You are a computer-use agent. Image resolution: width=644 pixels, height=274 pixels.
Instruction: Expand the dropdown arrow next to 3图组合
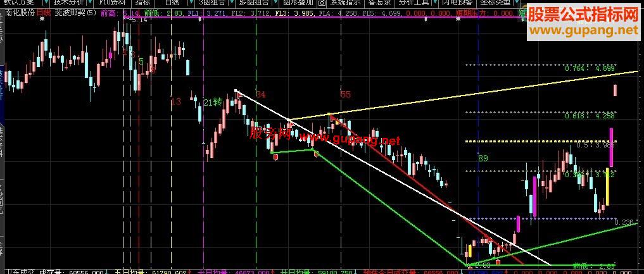(x=231, y=3)
